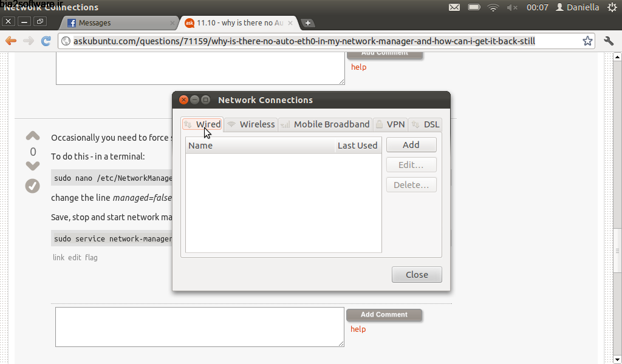Select the Mobile Broadband tab
This screenshot has width=622, height=364.
pyautogui.click(x=325, y=124)
